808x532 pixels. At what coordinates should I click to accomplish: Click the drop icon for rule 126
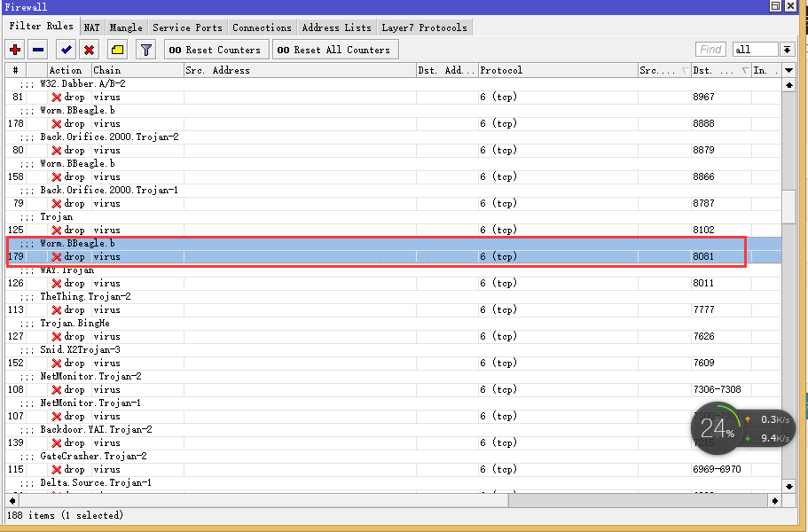tap(57, 284)
